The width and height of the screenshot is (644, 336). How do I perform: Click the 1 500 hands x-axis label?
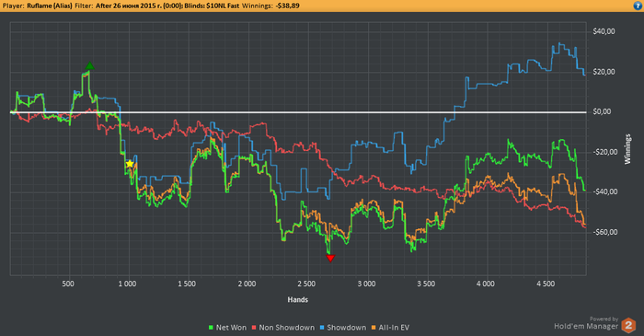[187, 284]
